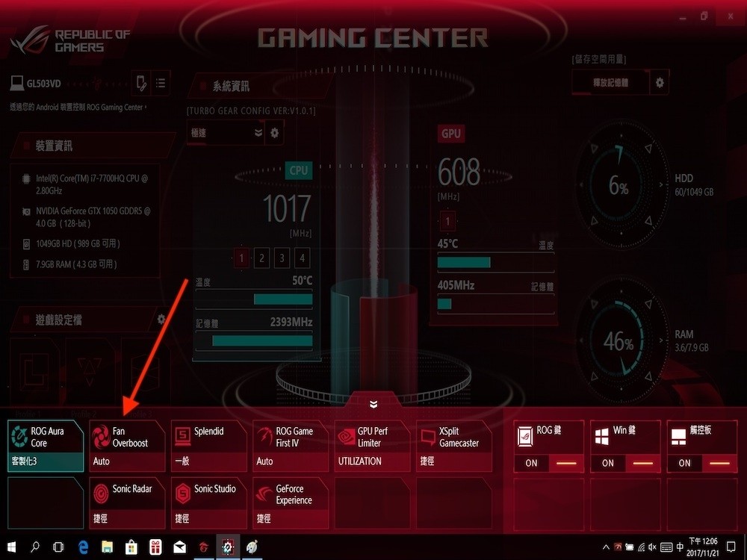Image resolution: width=747 pixels, height=560 pixels.
Task: Open Windows taskbar search
Action: point(35,547)
